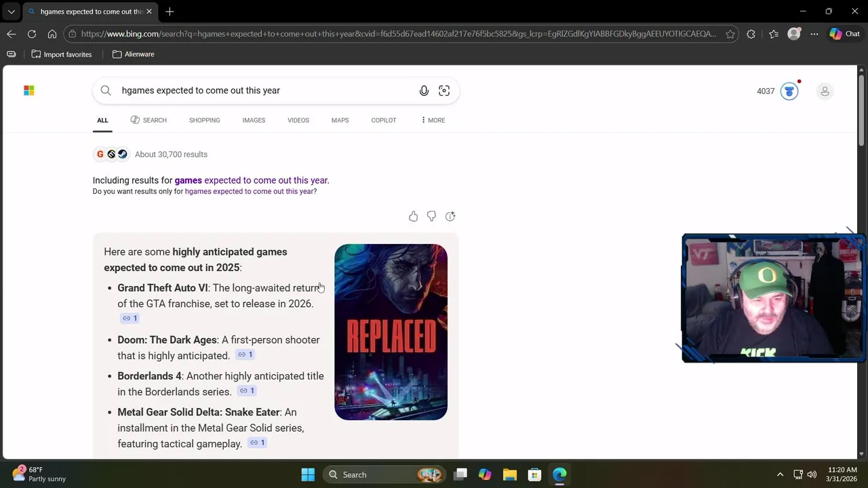Refresh the current page
This screenshot has width=868, height=488.
(x=32, y=34)
